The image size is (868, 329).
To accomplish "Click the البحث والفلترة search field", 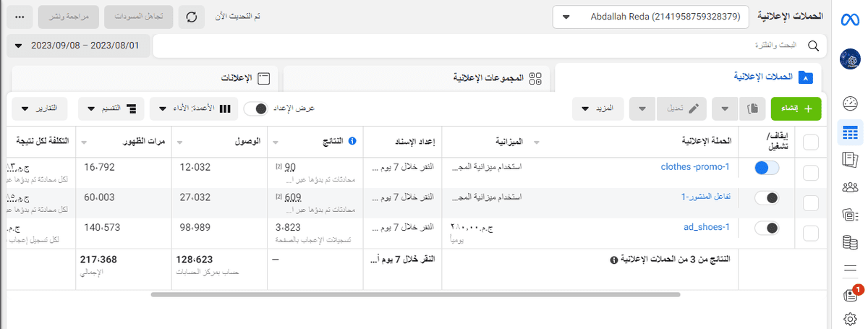I will (477, 46).
